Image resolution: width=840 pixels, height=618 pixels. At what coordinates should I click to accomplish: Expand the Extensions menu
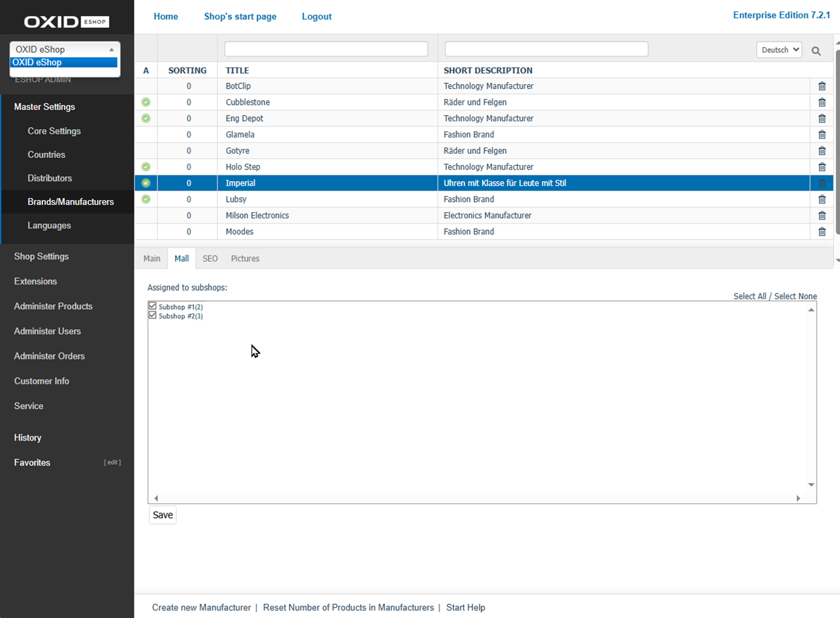coord(36,281)
